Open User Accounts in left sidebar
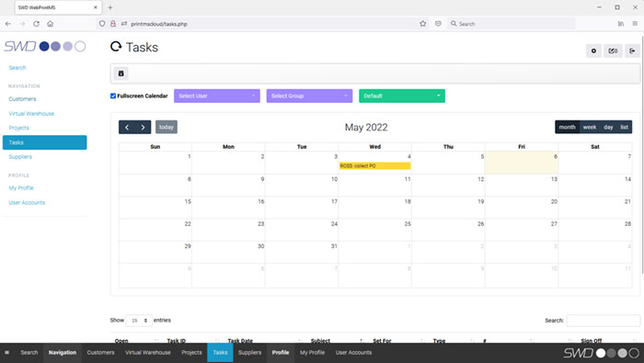 [27, 202]
